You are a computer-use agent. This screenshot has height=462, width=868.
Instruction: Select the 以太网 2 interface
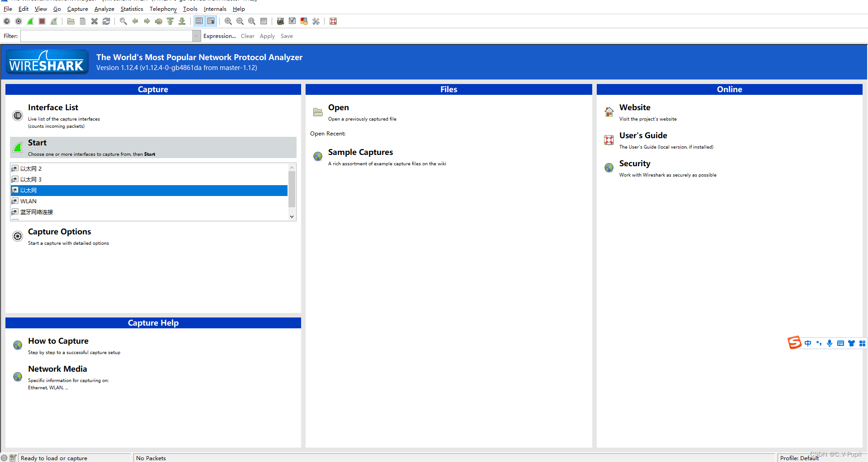pyautogui.click(x=149, y=169)
